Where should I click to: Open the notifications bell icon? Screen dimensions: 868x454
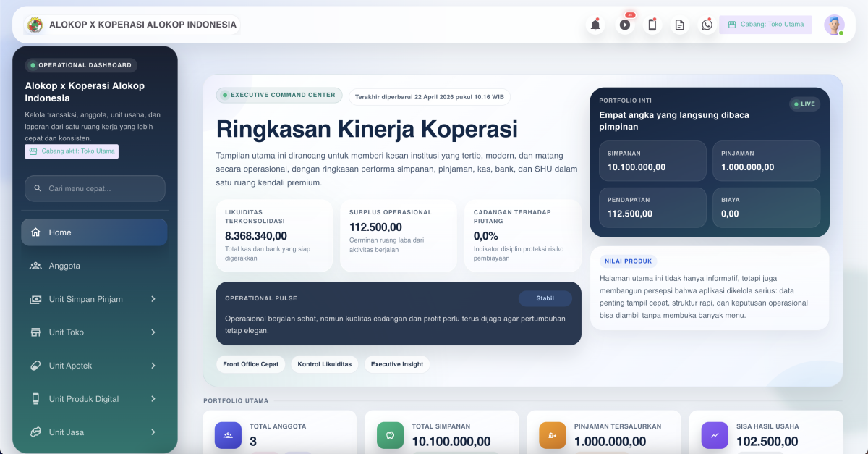tap(595, 25)
